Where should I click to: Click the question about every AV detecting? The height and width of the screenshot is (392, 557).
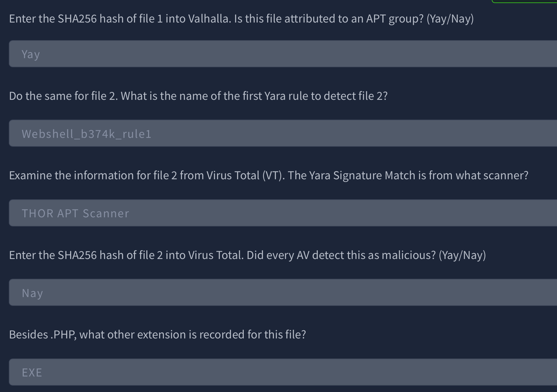[x=247, y=255]
